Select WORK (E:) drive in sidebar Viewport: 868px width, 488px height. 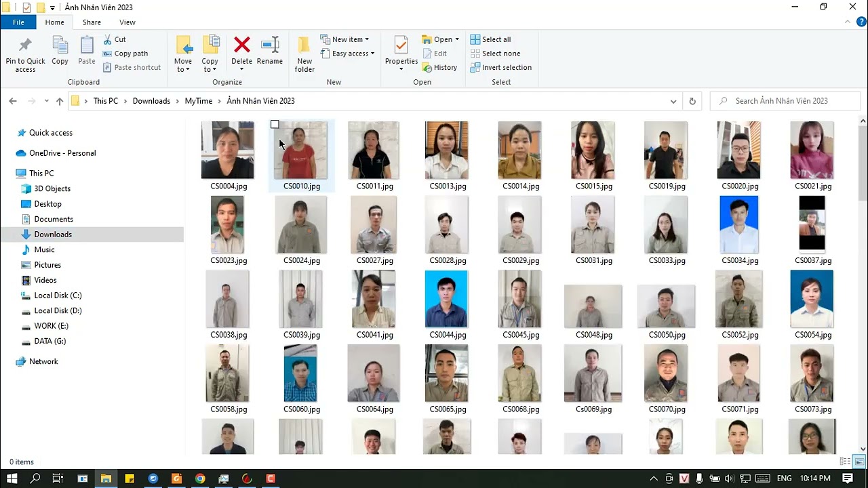51,326
